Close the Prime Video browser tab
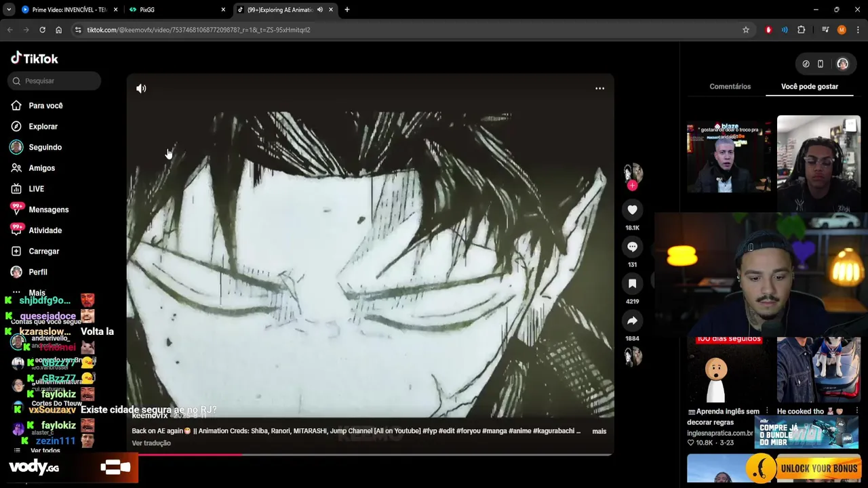 [x=116, y=9]
